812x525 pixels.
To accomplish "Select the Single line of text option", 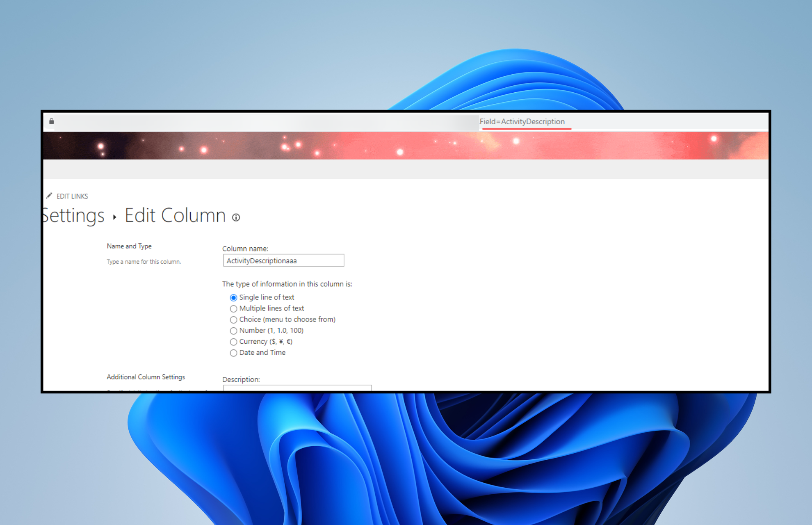I will pos(233,297).
